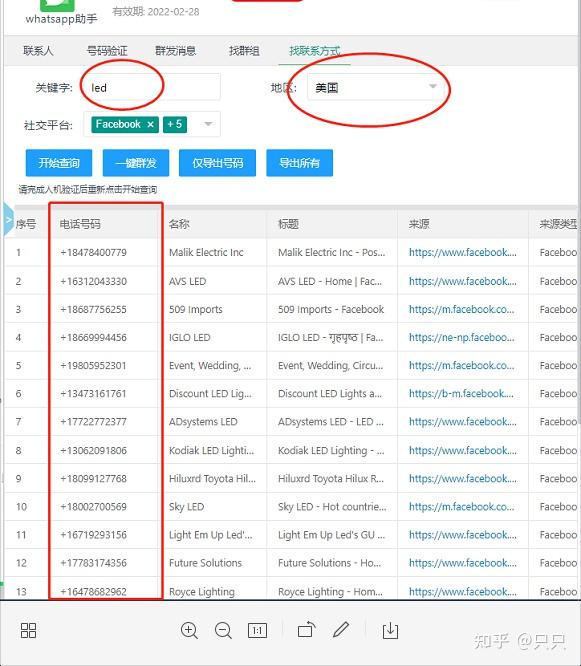Select phone number +18002700569
Image resolution: width=581 pixels, height=666 pixels.
tap(93, 506)
